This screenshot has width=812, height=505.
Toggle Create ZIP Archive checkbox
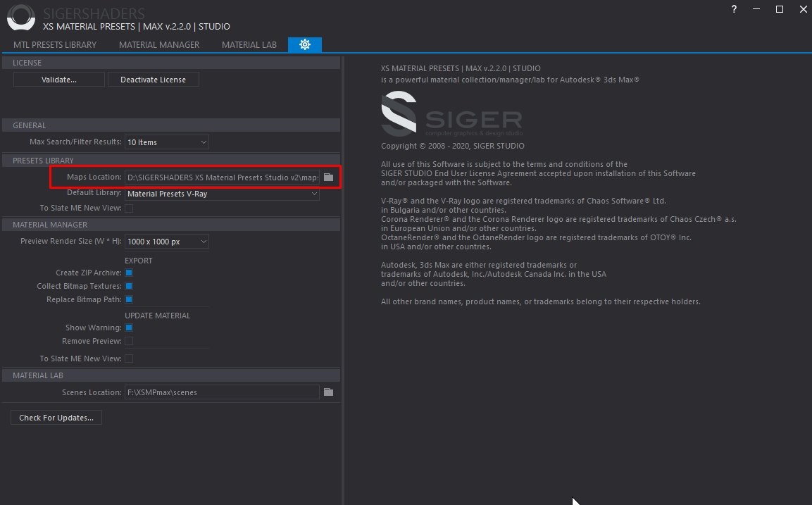[129, 273]
